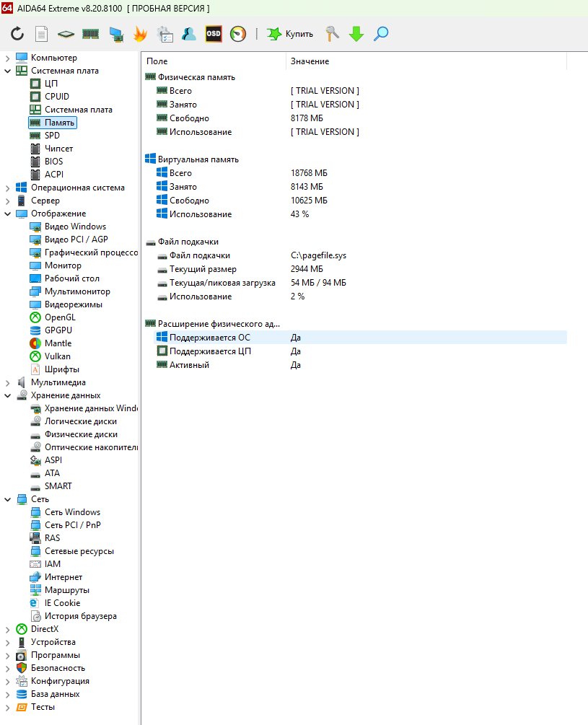Expand the Тесты tree node
Image resolution: width=588 pixels, height=725 pixels.
click(7, 708)
